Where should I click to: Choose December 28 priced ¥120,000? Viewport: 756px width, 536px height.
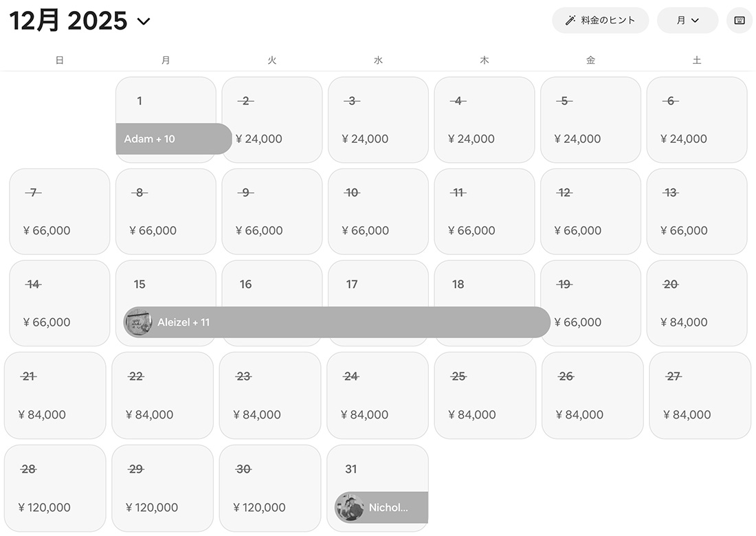click(55, 488)
